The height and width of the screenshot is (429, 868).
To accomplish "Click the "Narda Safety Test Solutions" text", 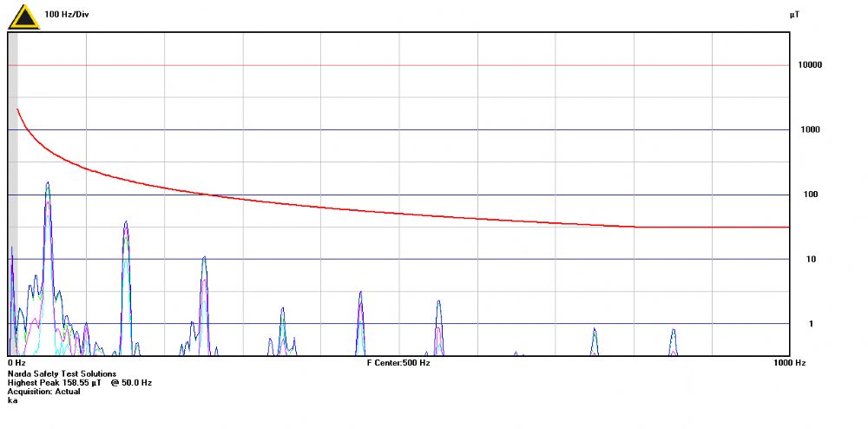I will coord(62,374).
